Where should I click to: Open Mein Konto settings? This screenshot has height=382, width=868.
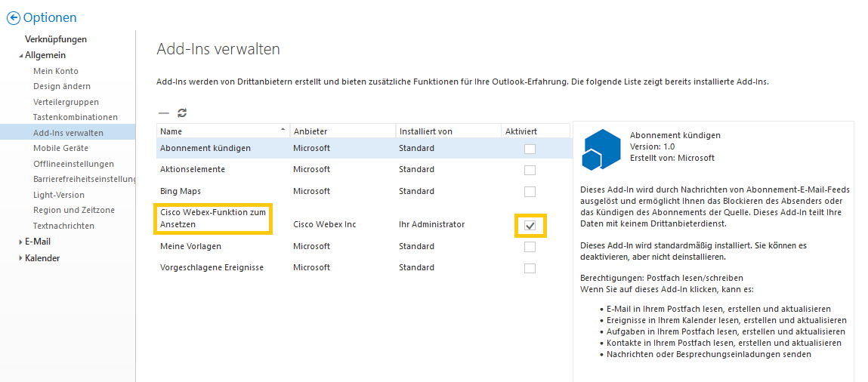(56, 71)
